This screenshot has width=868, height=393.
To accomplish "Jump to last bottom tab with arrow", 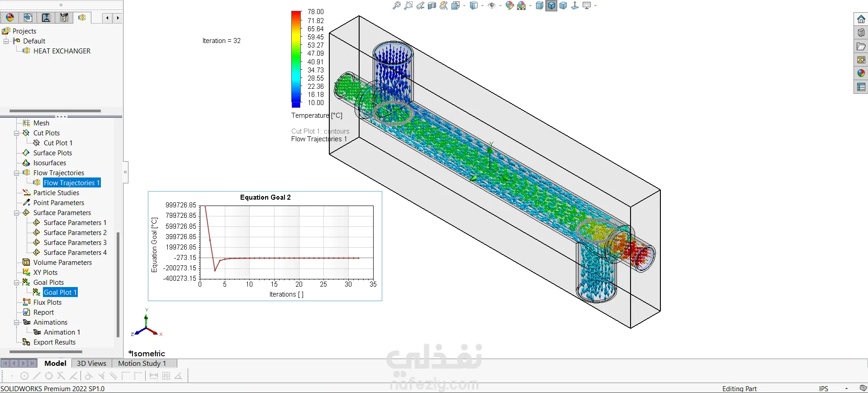I will tap(32, 363).
